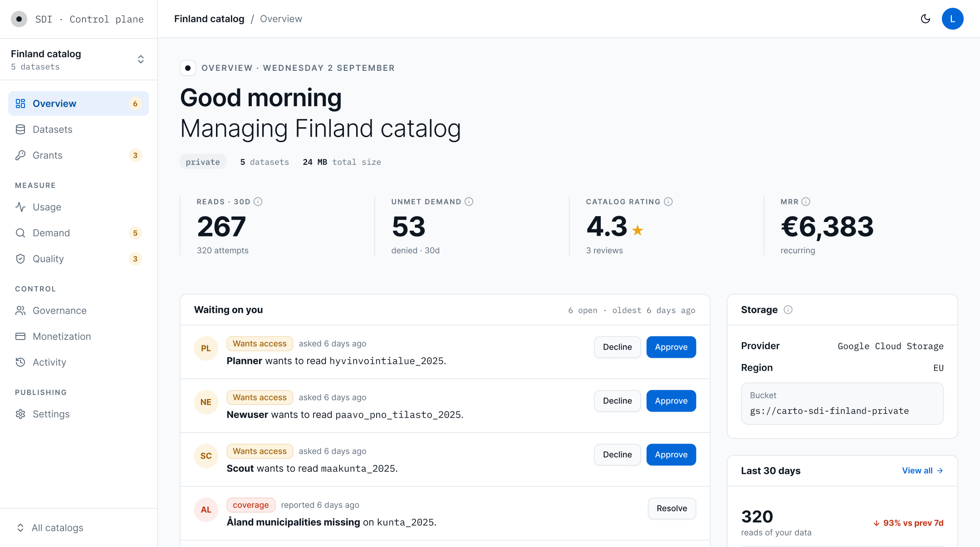Click the coverage tag
Image resolution: width=980 pixels, height=547 pixels.
[x=251, y=505]
